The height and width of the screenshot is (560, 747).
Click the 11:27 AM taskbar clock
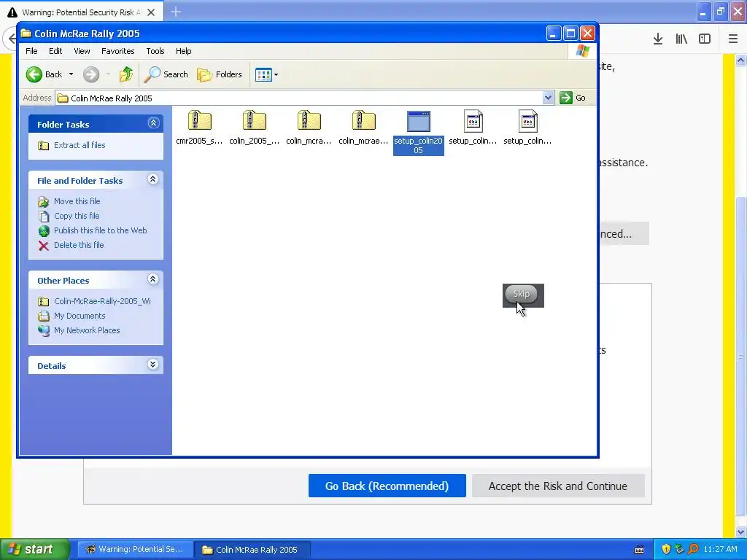point(720,549)
